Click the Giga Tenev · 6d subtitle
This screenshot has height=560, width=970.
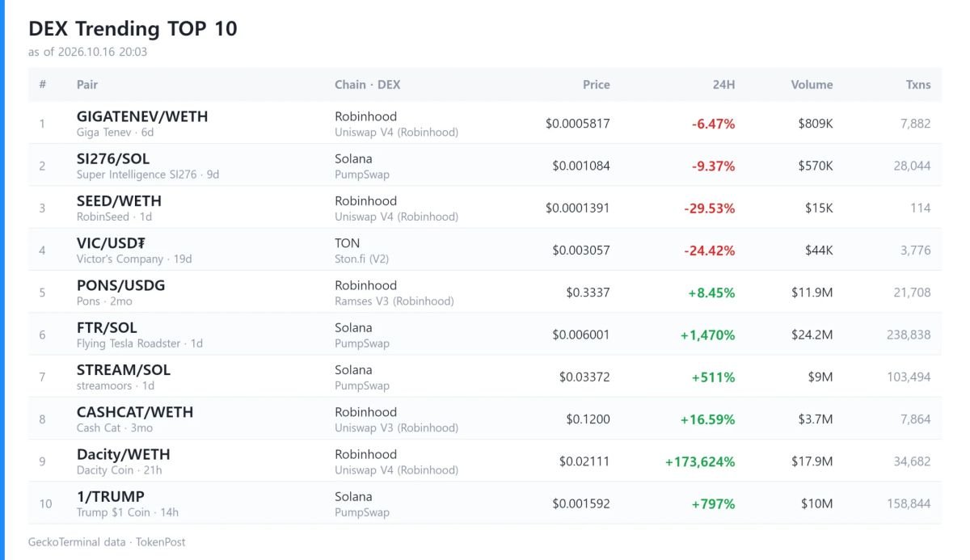point(115,132)
